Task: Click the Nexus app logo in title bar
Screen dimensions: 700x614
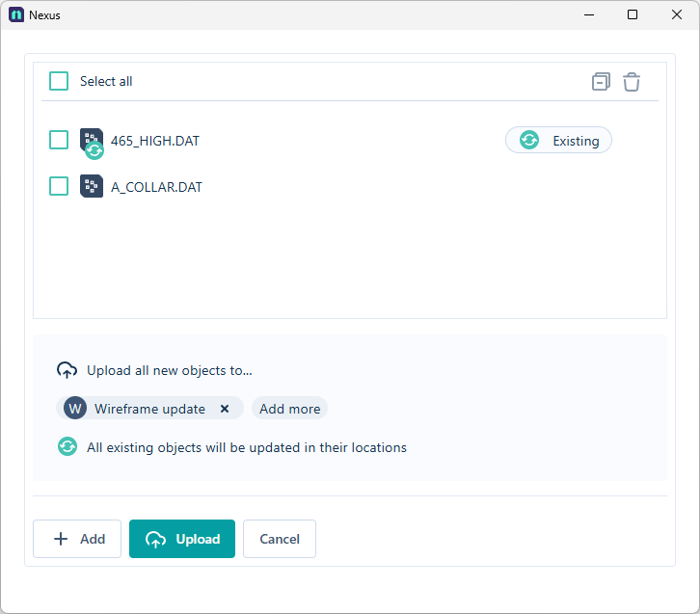Action: point(16,14)
